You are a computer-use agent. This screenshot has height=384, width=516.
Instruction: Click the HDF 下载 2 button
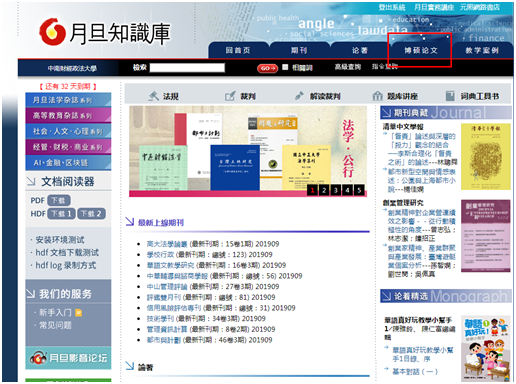(x=91, y=214)
